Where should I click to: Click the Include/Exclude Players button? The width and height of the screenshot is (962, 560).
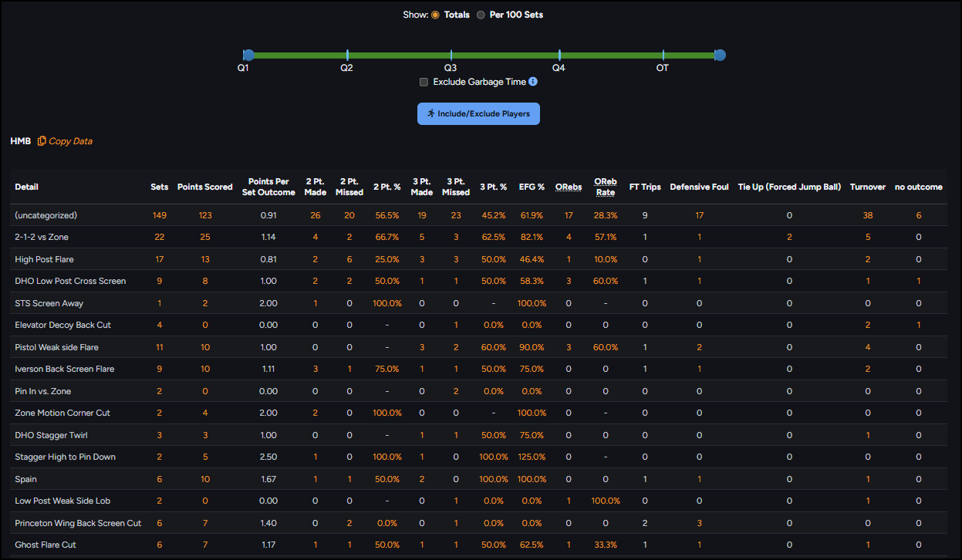click(x=478, y=113)
